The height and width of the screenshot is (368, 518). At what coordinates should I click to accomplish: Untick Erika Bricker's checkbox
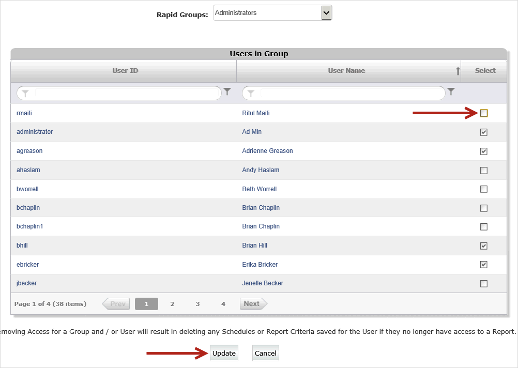(484, 264)
